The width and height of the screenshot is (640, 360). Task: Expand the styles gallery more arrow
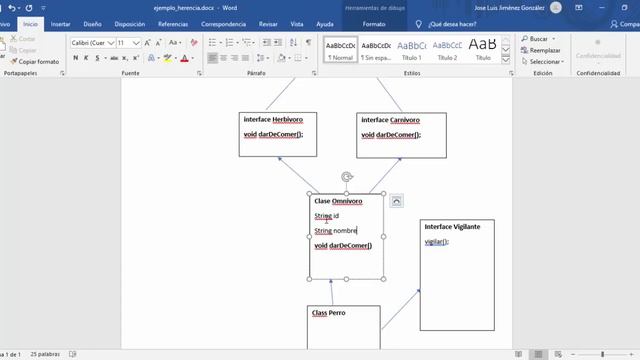point(506,60)
